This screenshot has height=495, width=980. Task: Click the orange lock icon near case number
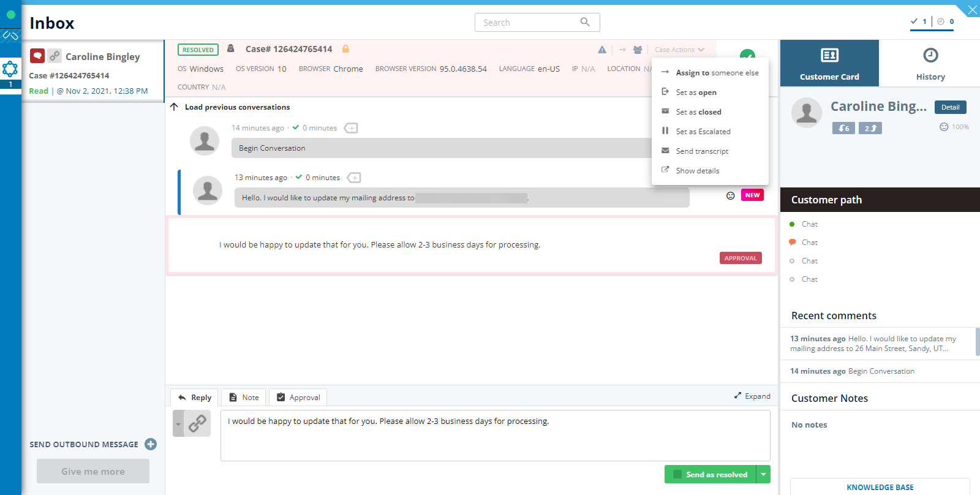[345, 49]
